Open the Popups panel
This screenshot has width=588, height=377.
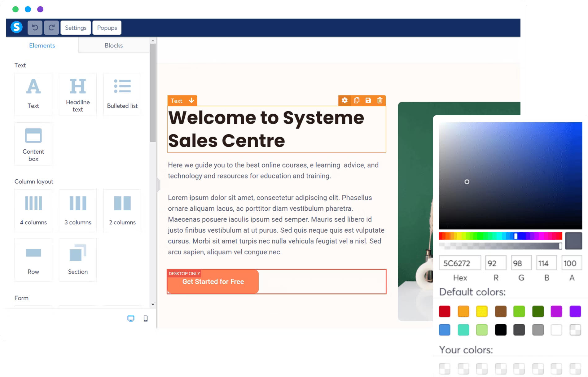pos(107,28)
